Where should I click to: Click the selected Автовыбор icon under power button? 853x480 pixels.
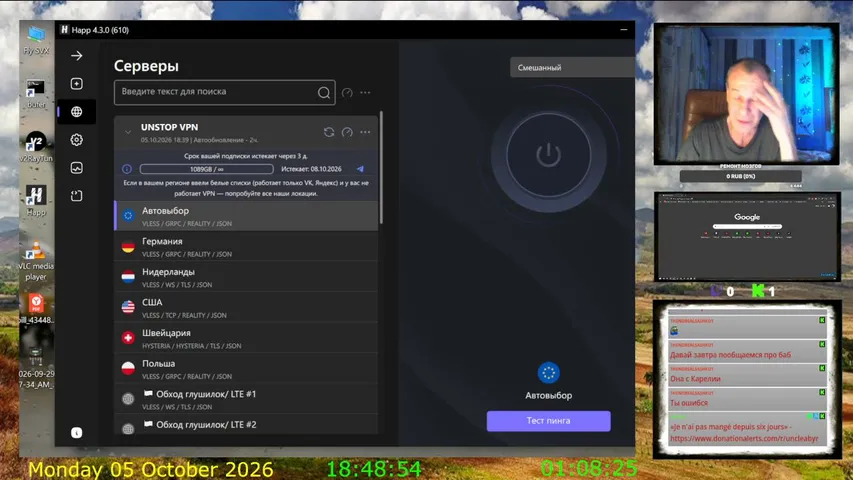(548, 373)
